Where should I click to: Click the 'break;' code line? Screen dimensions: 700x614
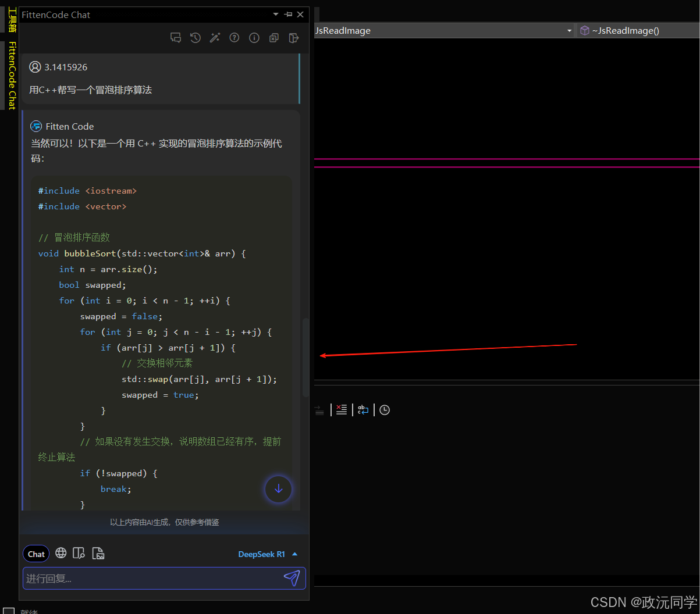[116, 489]
